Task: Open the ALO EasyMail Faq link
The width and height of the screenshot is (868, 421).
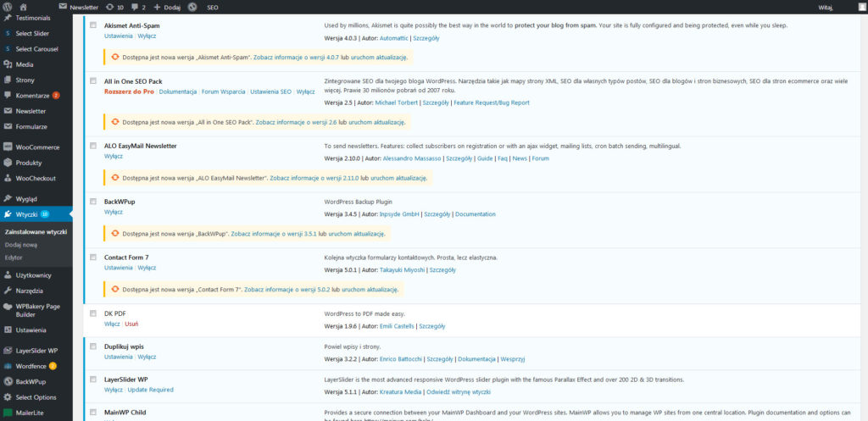Action: [x=502, y=158]
